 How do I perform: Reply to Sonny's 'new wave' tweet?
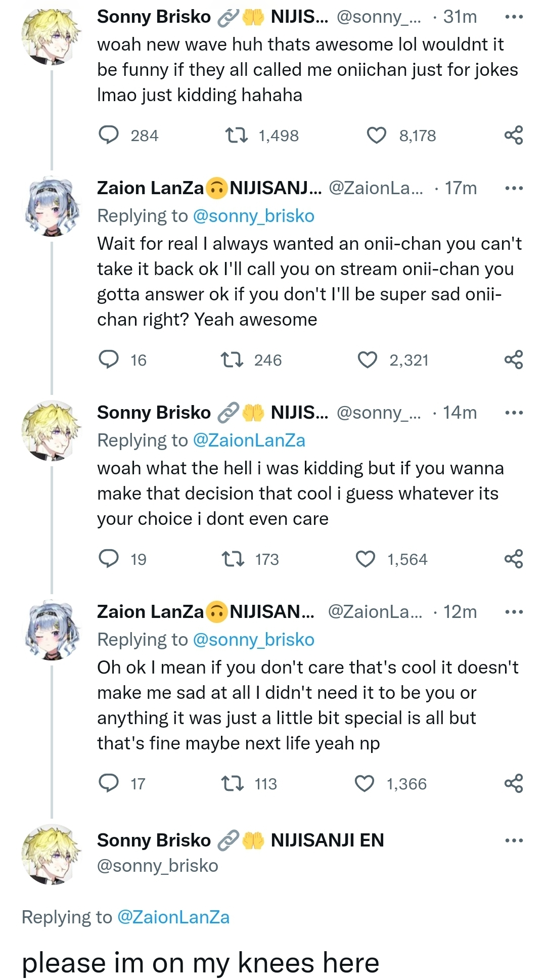pos(108,136)
